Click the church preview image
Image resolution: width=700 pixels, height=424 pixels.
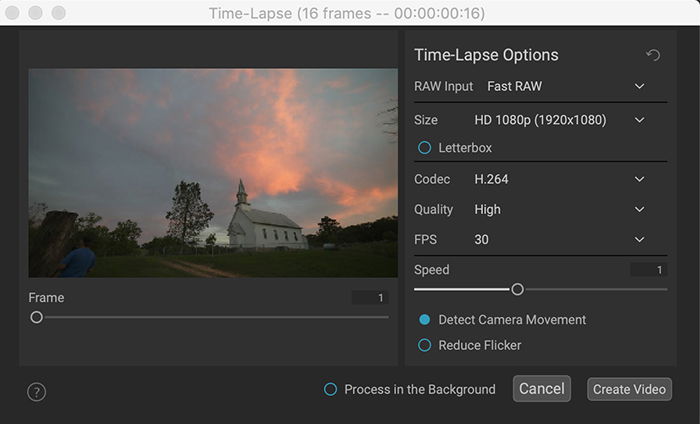[213, 173]
